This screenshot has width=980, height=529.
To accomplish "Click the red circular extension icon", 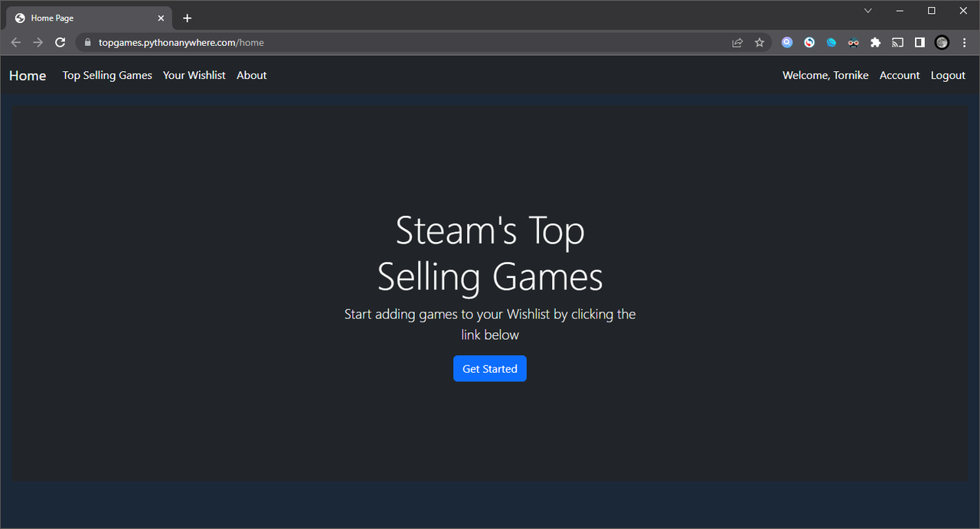I will tap(809, 43).
